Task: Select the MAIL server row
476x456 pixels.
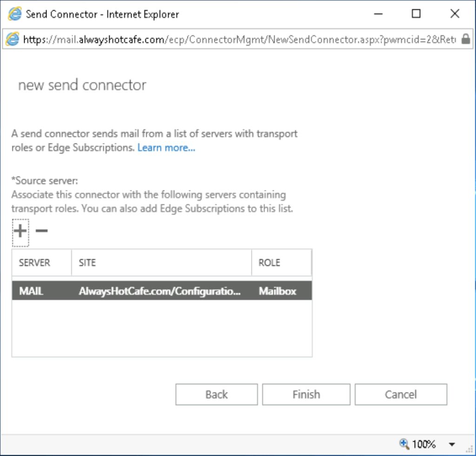Action: (162, 291)
